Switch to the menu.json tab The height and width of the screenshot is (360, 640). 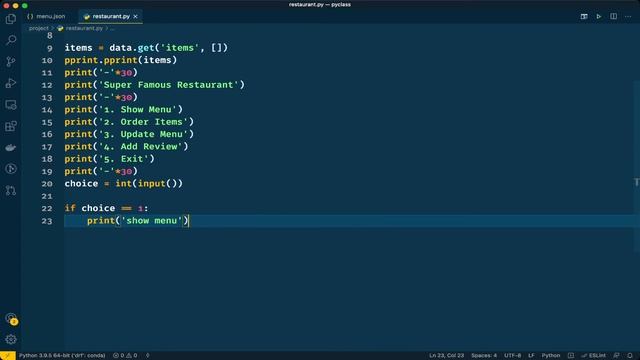(x=46, y=16)
